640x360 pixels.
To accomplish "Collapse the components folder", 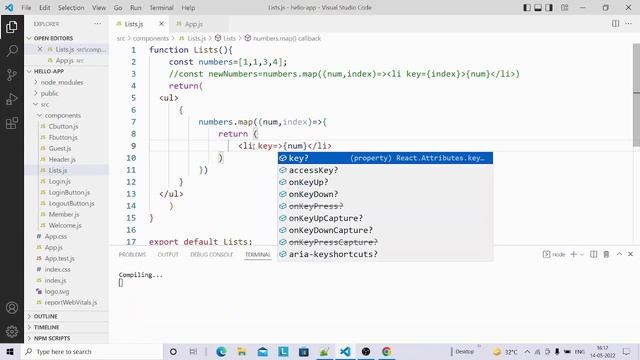I will tap(62, 116).
